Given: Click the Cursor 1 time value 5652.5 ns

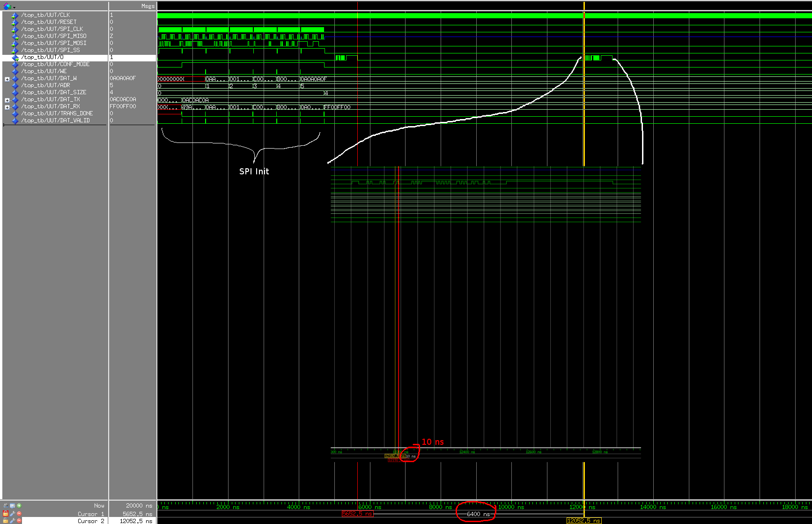Looking at the screenshot, I should (137, 514).
